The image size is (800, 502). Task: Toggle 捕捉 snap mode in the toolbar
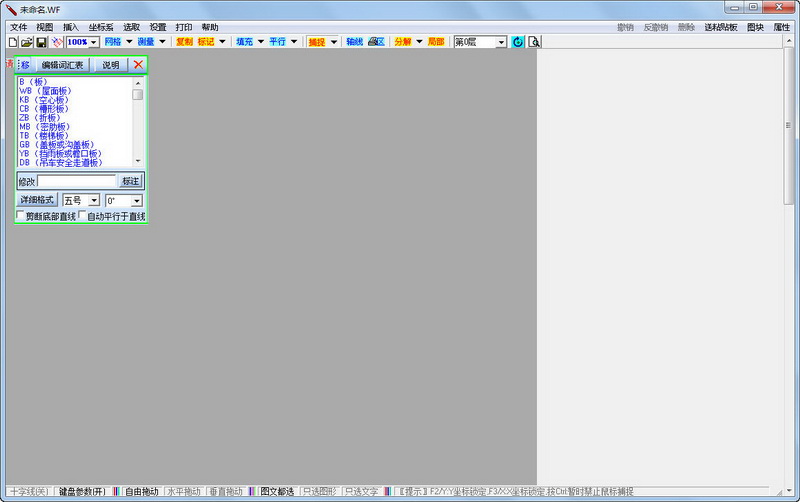click(x=317, y=42)
